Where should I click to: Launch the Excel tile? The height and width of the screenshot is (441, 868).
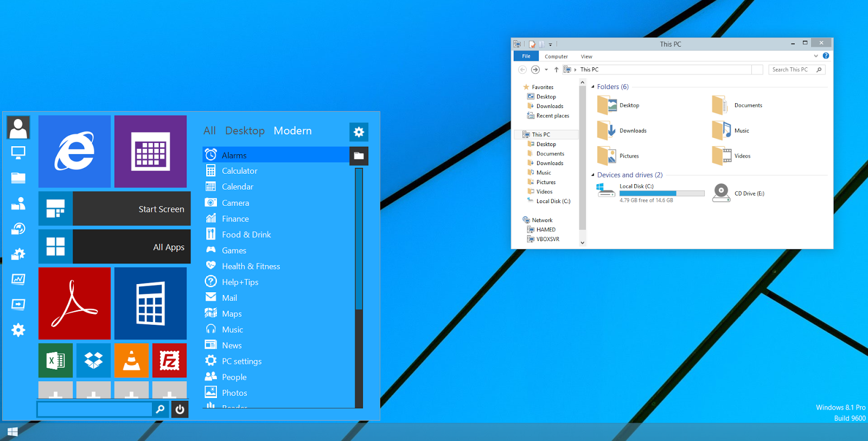pos(55,360)
